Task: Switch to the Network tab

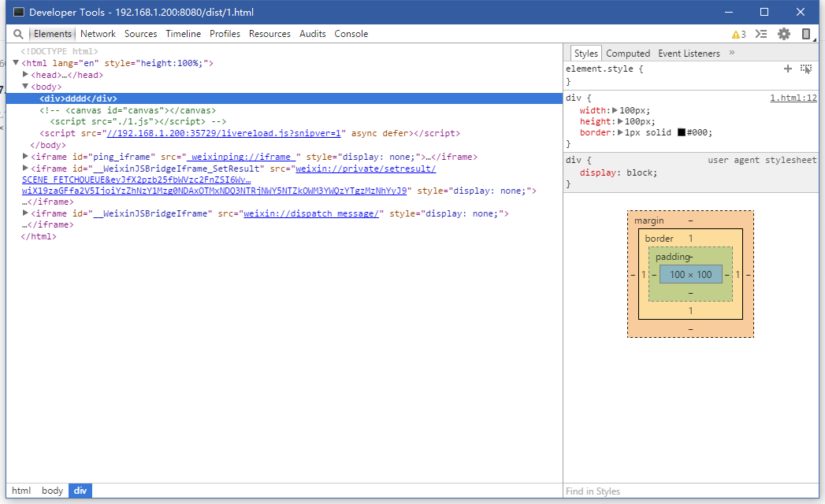Action: click(98, 34)
